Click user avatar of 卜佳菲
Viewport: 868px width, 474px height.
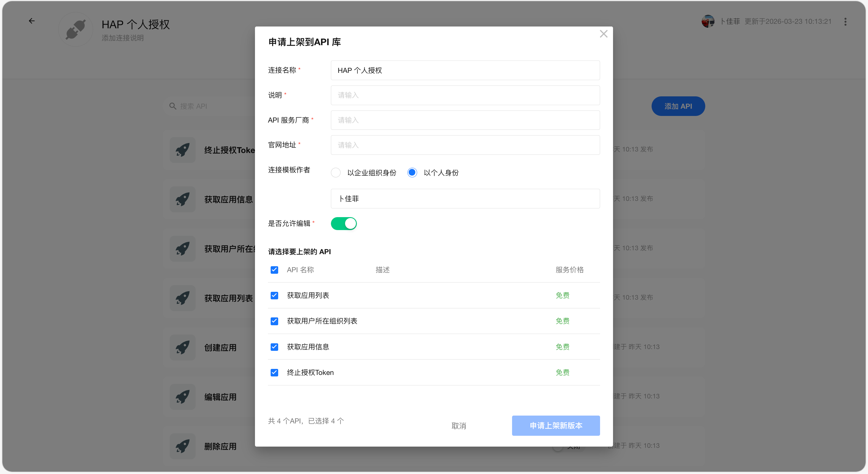(708, 22)
